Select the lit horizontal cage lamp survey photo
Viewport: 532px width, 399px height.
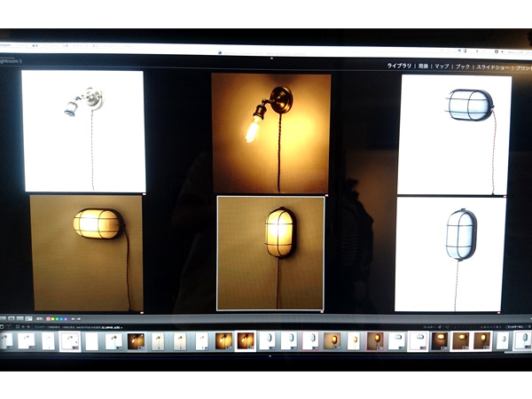pos(87,253)
